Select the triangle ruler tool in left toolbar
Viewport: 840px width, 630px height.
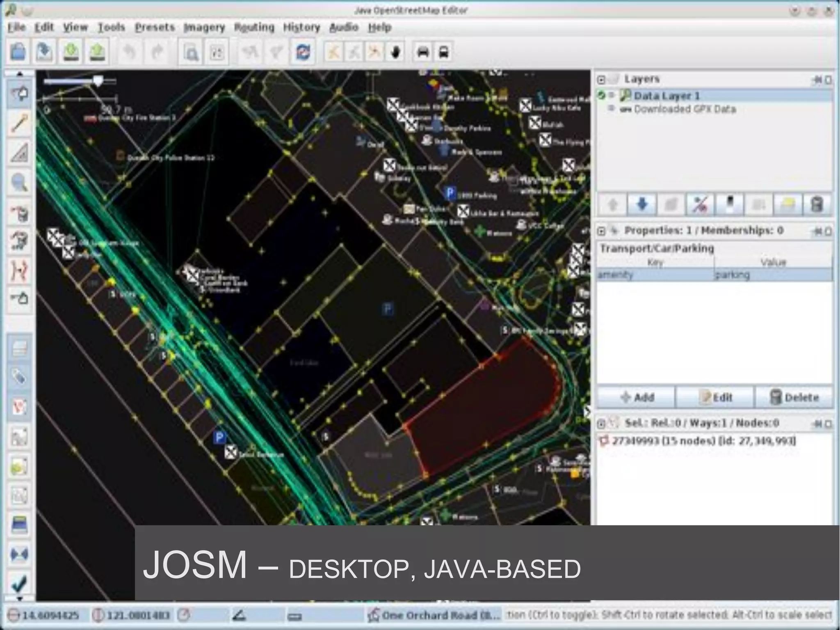[x=19, y=153]
